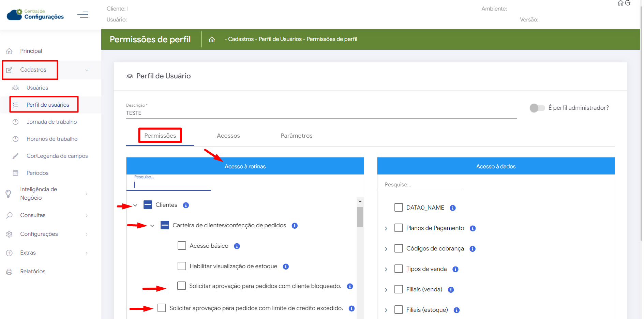Click the hamburger menu icon to collapse sidebar

83,15
